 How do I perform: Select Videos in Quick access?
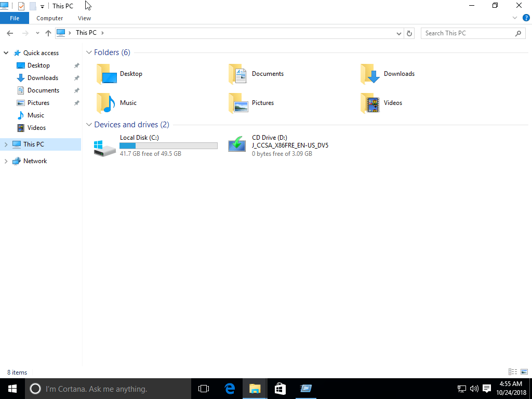pyautogui.click(x=36, y=128)
